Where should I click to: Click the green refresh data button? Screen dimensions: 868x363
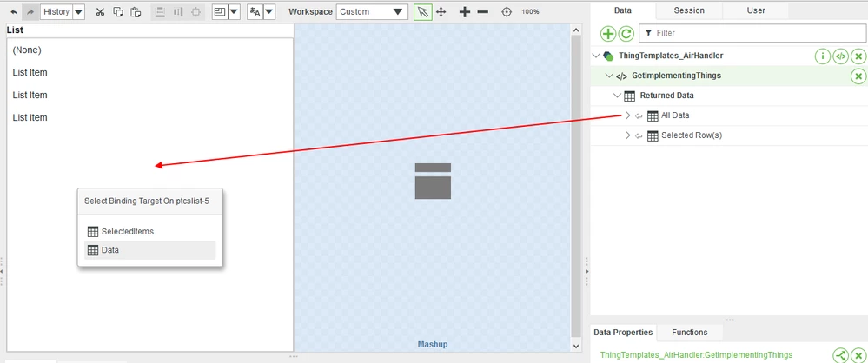pos(626,34)
